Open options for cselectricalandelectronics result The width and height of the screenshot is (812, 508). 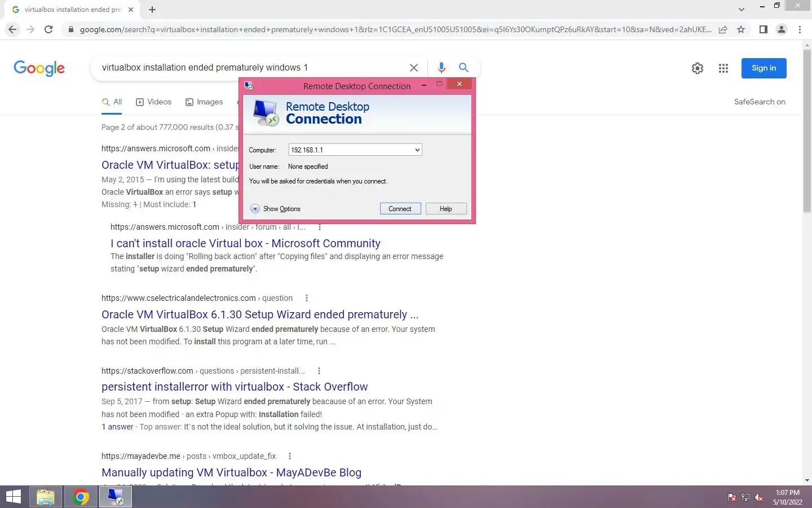[x=307, y=298]
